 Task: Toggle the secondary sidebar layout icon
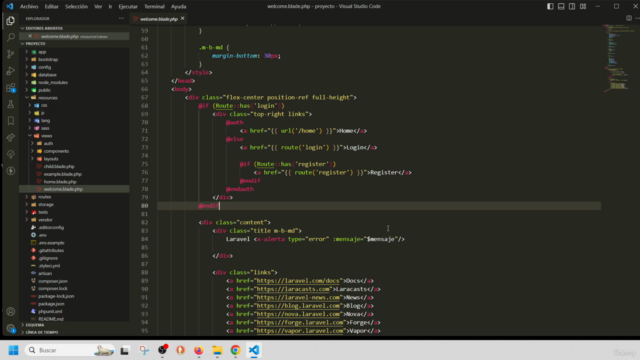click(572, 6)
